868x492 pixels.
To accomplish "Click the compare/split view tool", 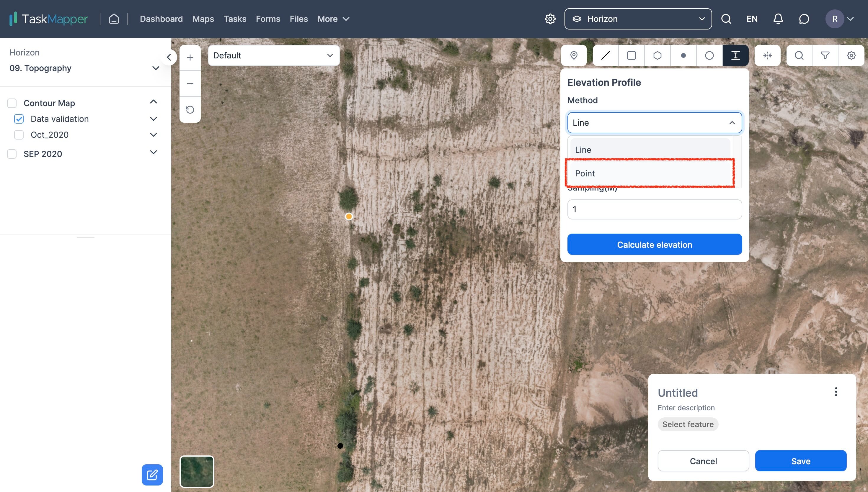I will pos(768,55).
